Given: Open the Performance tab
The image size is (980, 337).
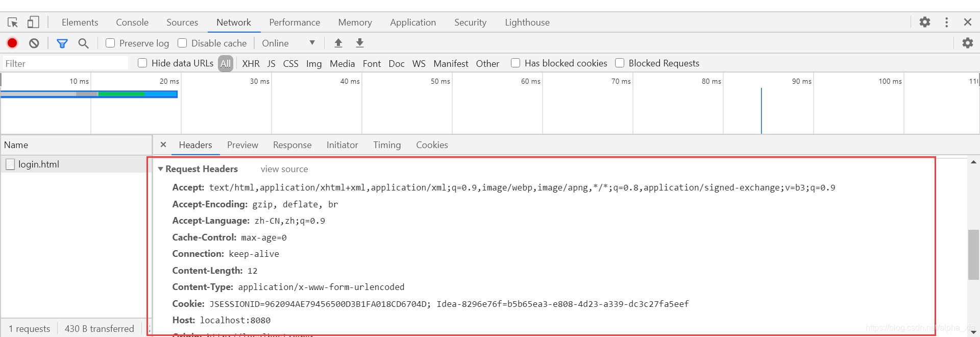Looking at the screenshot, I should [295, 22].
